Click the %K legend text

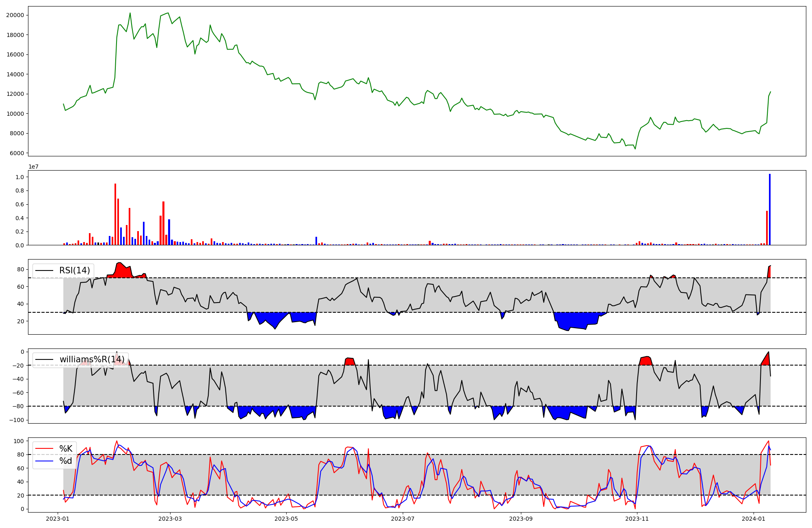[x=66, y=448]
